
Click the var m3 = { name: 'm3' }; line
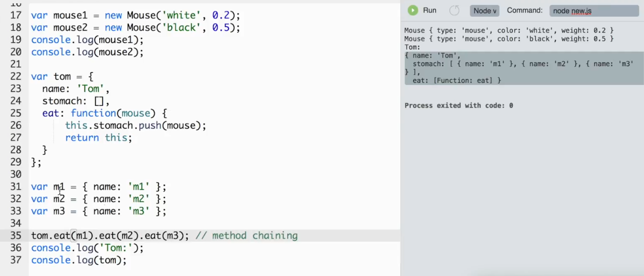click(x=99, y=211)
